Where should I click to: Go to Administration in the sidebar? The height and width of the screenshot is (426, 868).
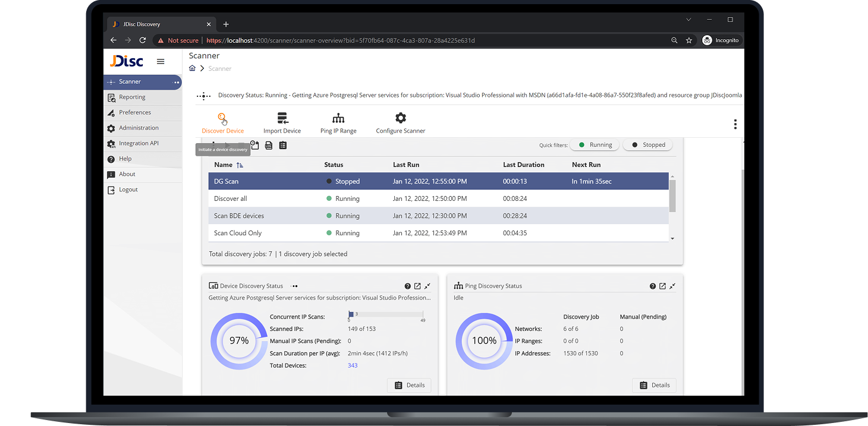(139, 128)
